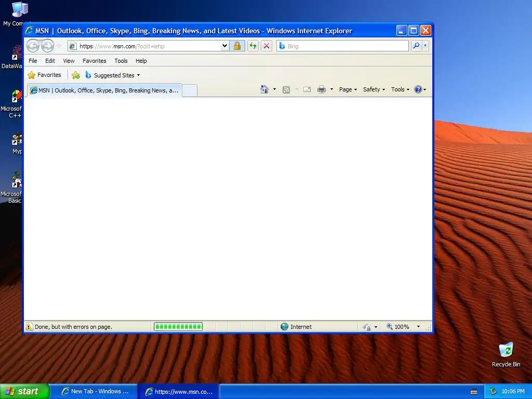The width and height of the screenshot is (532, 399).
Task: Click the Print icon
Action: click(321, 89)
